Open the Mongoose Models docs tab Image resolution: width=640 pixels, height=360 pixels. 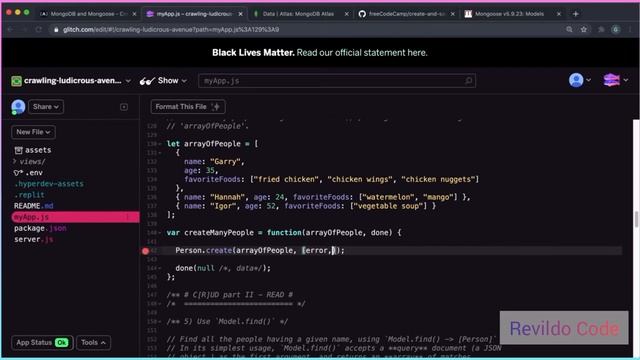click(509, 14)
